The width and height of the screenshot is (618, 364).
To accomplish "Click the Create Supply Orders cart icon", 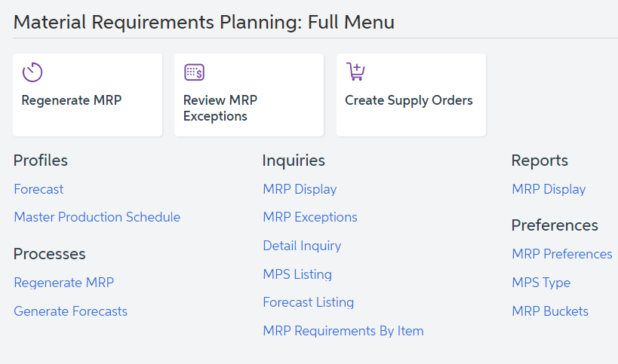I will pyautogui.click(x=355, y=72).
